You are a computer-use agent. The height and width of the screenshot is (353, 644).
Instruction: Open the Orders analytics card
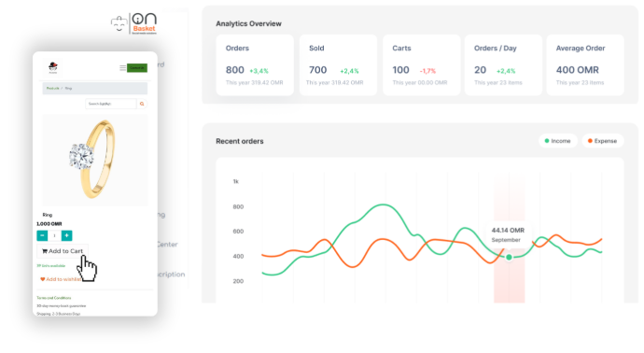tap(255, 65)
